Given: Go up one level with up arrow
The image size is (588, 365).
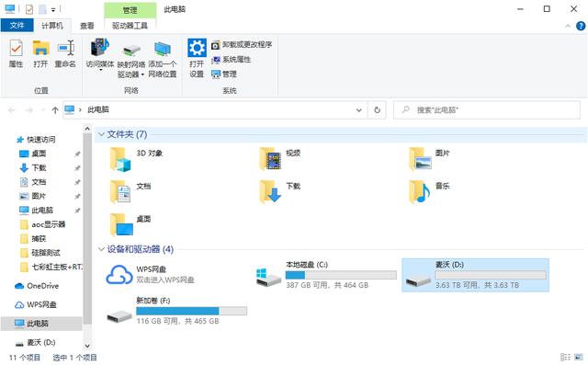Looking at the screenshot, I should (x=55, y=110).
